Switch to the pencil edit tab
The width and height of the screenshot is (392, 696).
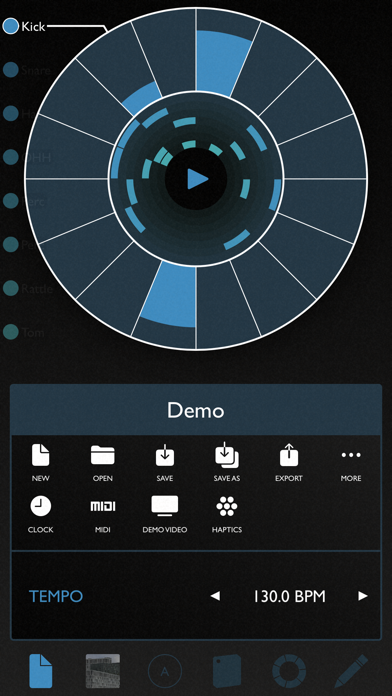tap(351, 671)
